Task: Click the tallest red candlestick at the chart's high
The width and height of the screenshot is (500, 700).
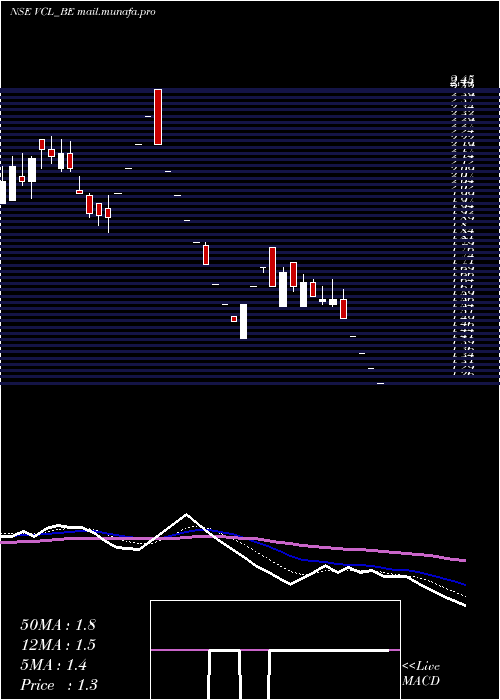Action: coord(158,117)
